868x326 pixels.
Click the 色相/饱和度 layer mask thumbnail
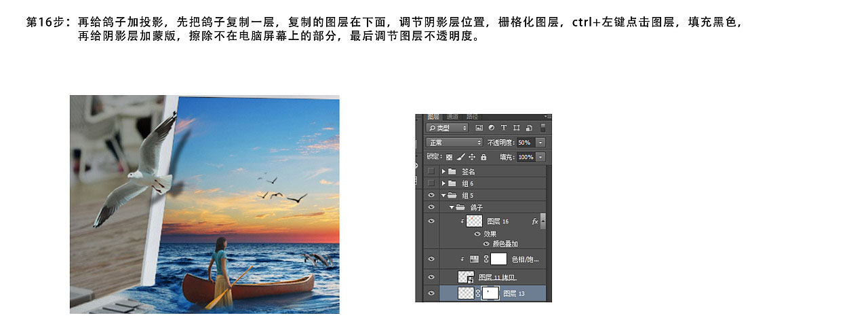[498, 259]
